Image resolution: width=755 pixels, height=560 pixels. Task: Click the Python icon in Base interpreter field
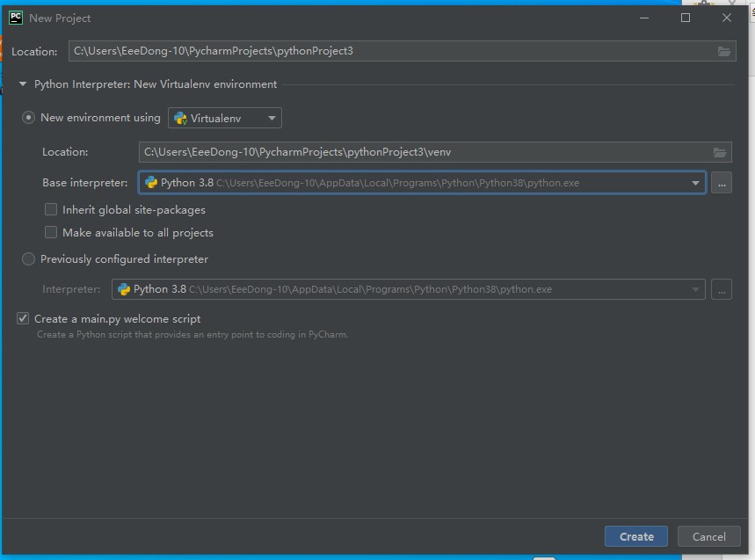pyautogui.click(x=151, y=183)
